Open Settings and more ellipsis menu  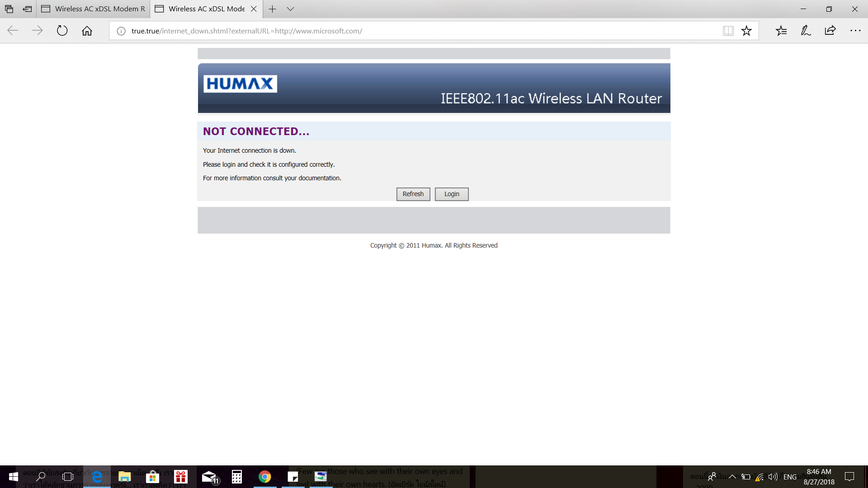click(855, 31)
